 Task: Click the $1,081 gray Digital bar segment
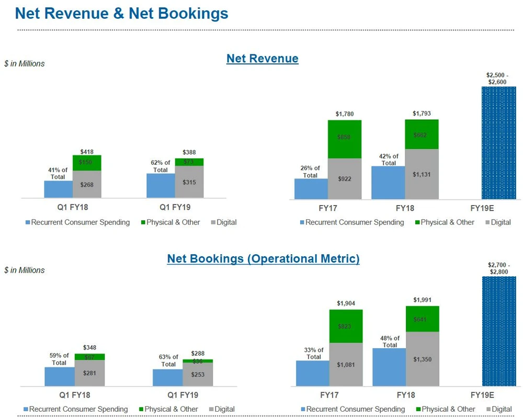pos(346,365)
